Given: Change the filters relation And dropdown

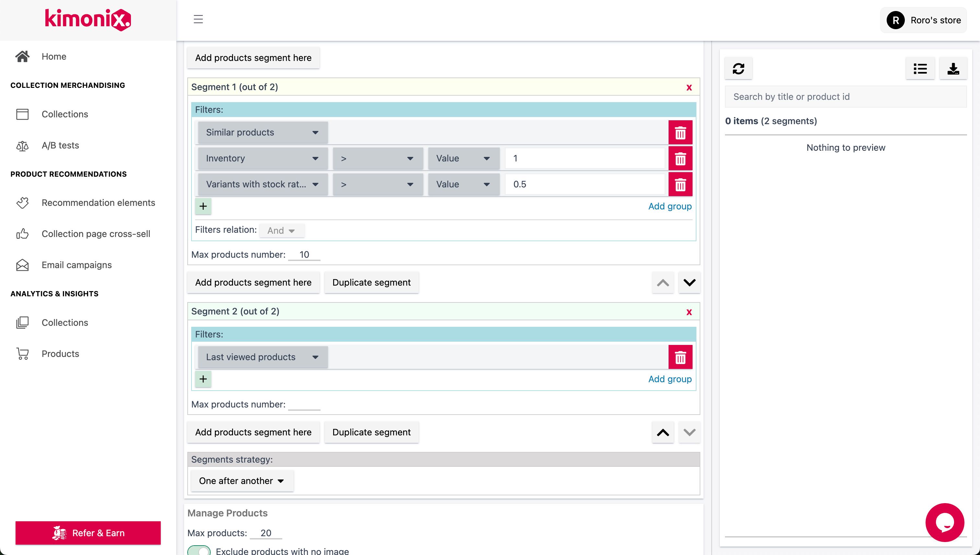Looking at the screenshot, I should click(x=282, y=230).
